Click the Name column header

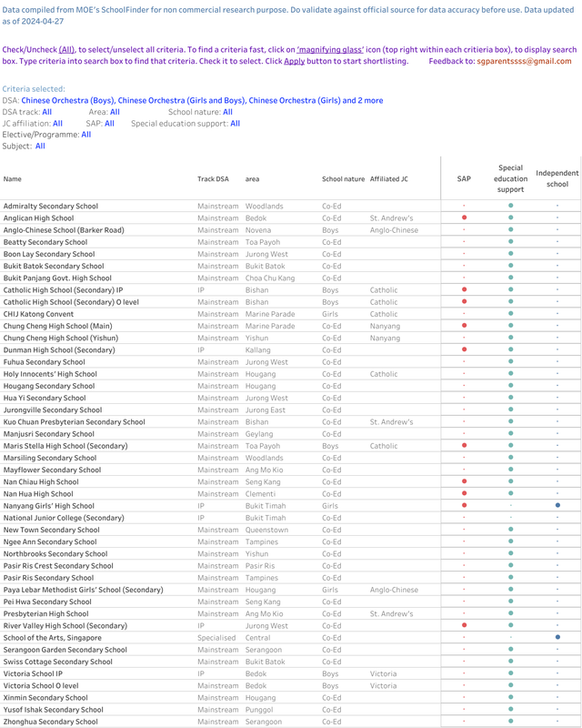(13, 178)
